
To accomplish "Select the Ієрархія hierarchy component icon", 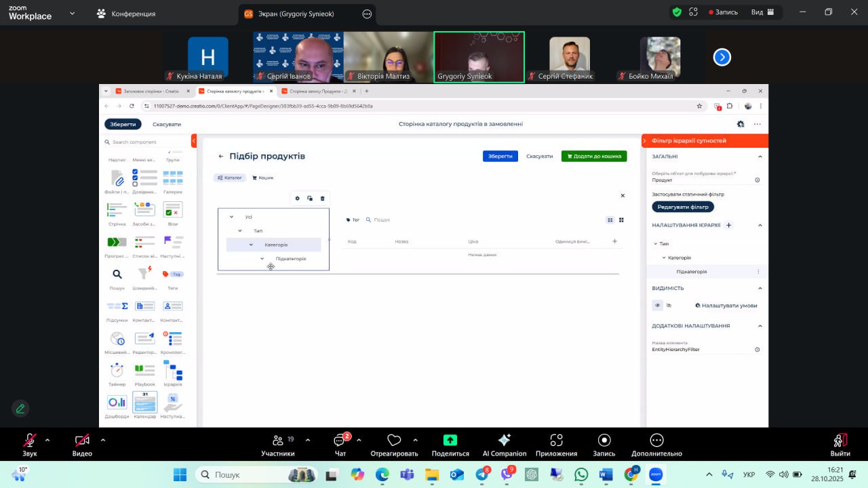I will 173,370.
